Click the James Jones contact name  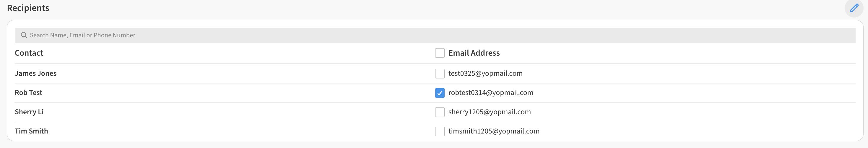(x=35, y=74)
